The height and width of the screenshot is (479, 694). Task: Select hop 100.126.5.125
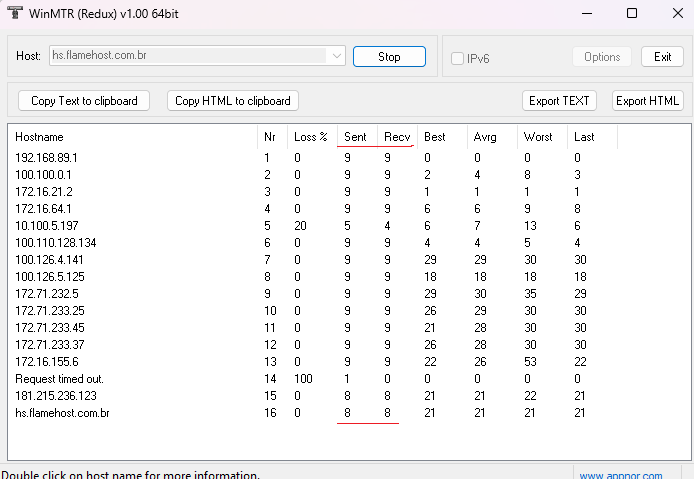coord(50,277)
